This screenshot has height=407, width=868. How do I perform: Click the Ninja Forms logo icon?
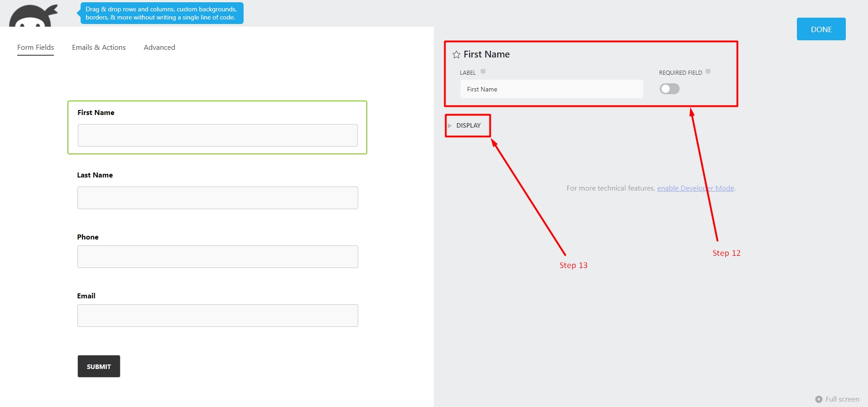(34, 16)
